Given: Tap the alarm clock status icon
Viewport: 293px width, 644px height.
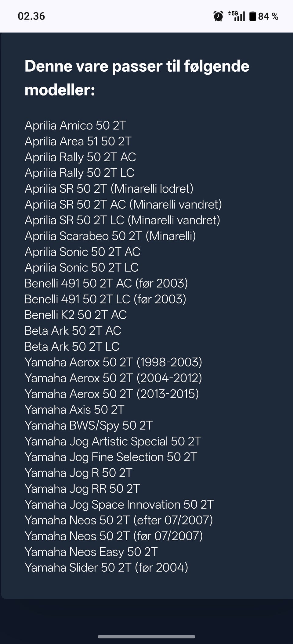Looking at the screenshot, I should pos(218,16).
